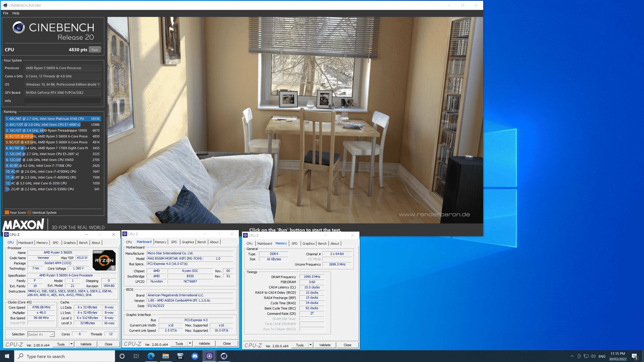
Task: Click the Processor name field in Cinebench
Action: point(63,68)
